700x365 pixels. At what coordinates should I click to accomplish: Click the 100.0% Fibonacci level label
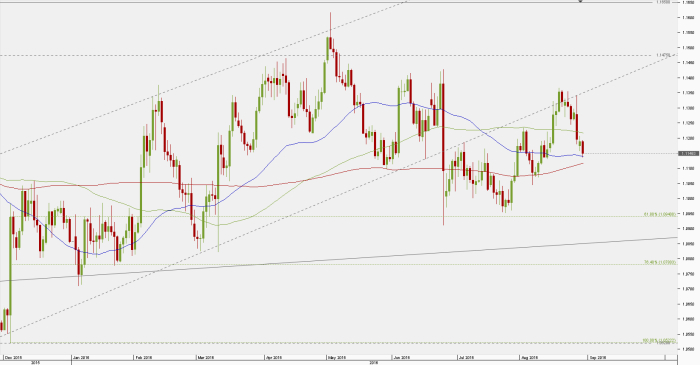pyautogui.click(x=659, y=340)
